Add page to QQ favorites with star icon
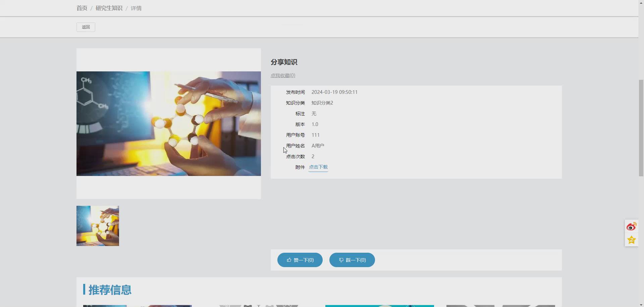This screenshot has width=644, height=307. point(631,240)
